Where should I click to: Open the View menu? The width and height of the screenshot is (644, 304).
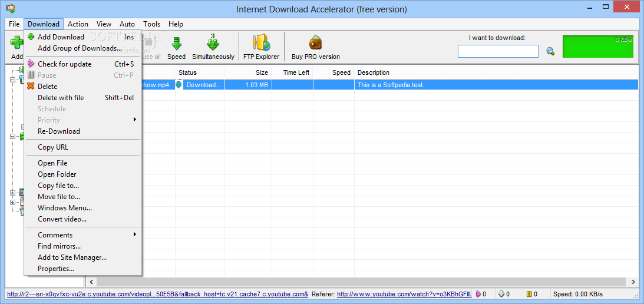coord(104,24)
